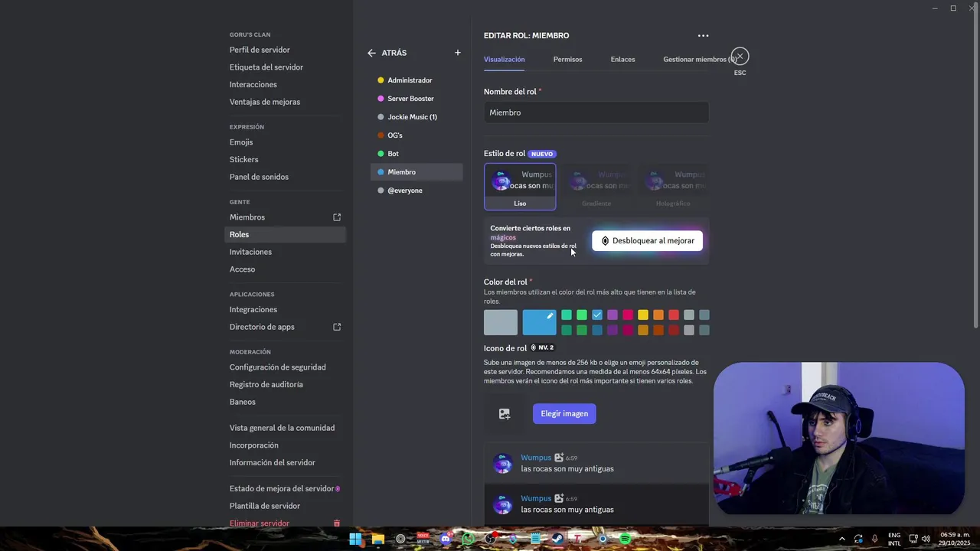Click the external link icon next to Miembros
This screenshot has width=980, height=551.
point(337,217)
